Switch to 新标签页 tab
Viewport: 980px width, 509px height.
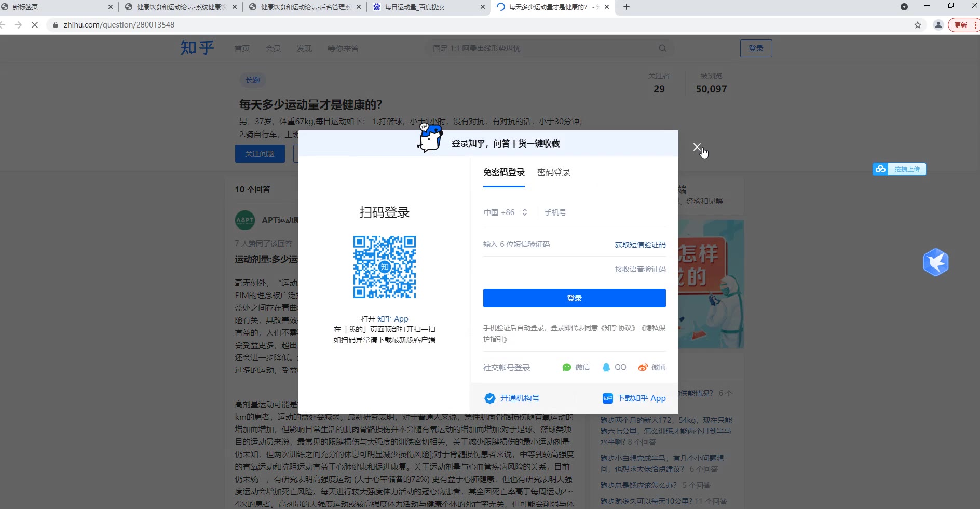click(57, 7)
